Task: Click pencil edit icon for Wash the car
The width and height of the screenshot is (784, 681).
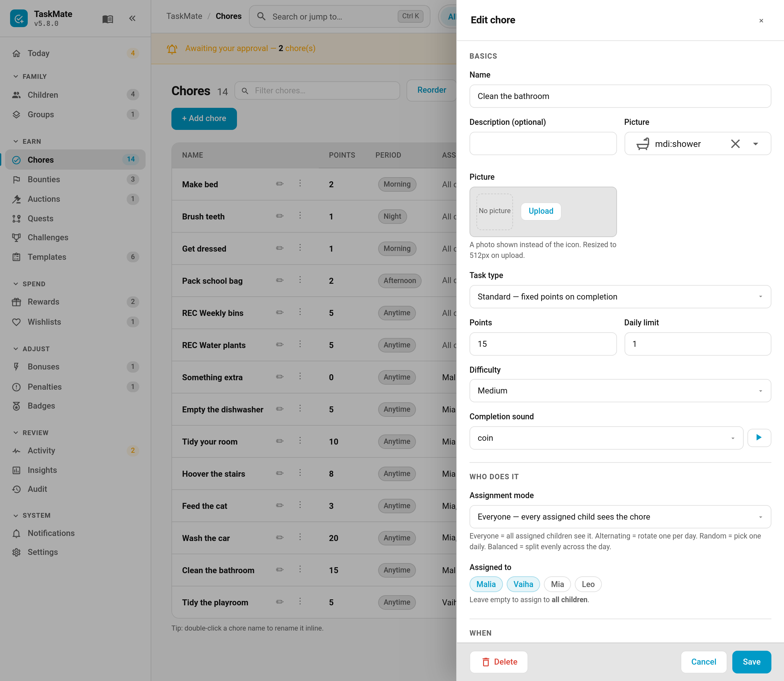Action: (x=280, y=538)
